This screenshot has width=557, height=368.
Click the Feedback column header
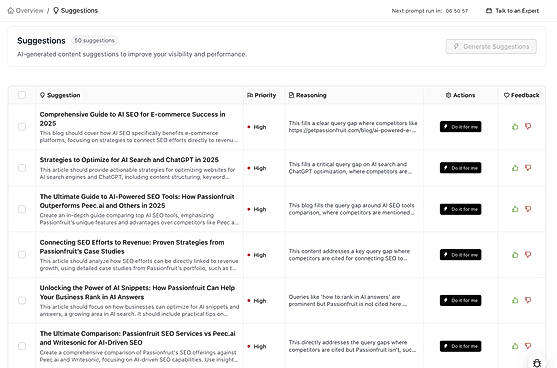pos(521,95)
